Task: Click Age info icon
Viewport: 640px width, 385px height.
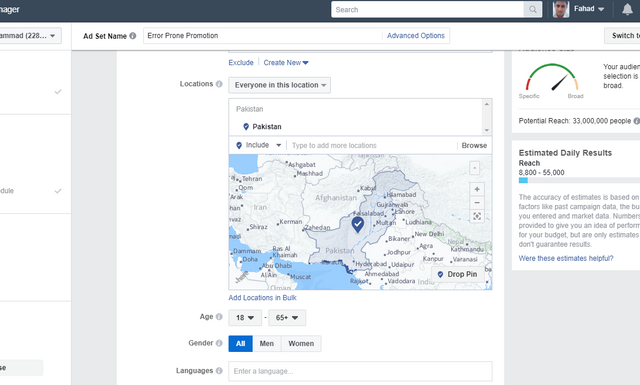Action: pos(219,316)
